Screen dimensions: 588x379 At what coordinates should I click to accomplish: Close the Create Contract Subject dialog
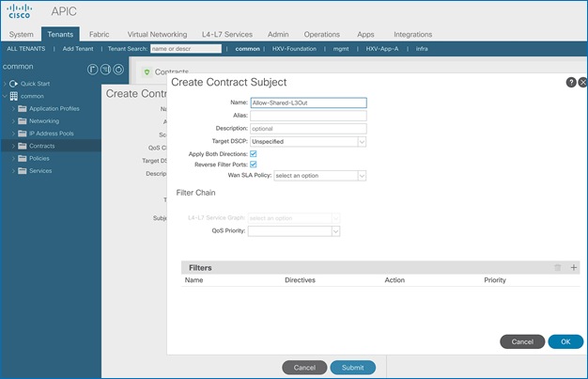click(x=582, y=82)
